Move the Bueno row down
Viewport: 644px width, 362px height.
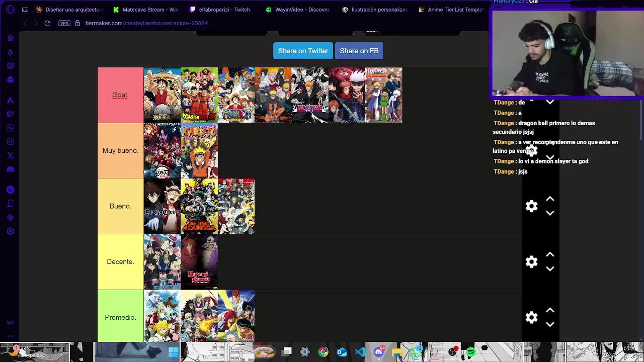pyautogui.click(x=550, y=213)
